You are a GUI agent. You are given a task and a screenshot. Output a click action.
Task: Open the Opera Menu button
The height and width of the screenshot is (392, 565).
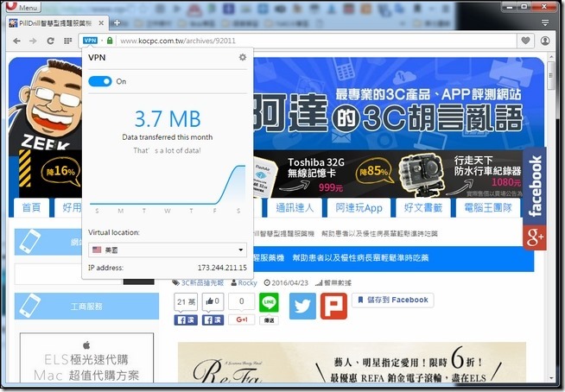pyautogui.click(x=23, y=7)
